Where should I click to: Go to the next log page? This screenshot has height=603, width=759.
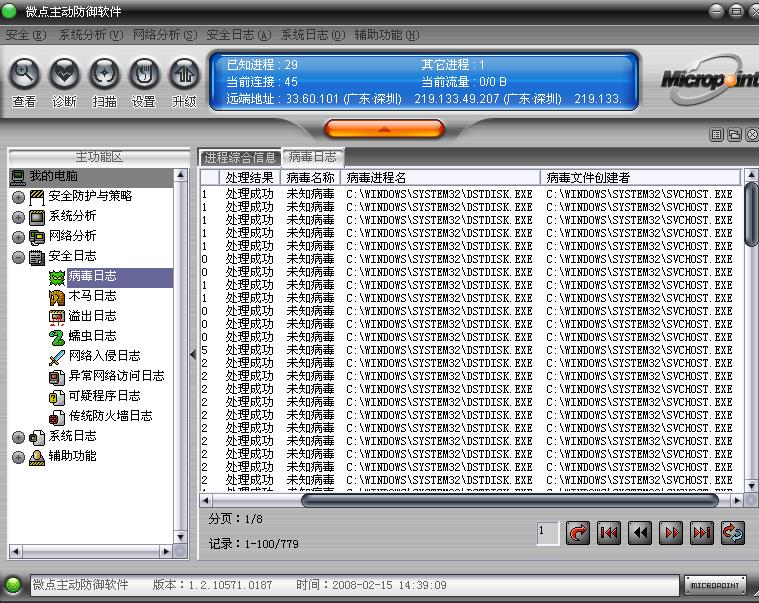pyautogui.click(x=671, y=533)
